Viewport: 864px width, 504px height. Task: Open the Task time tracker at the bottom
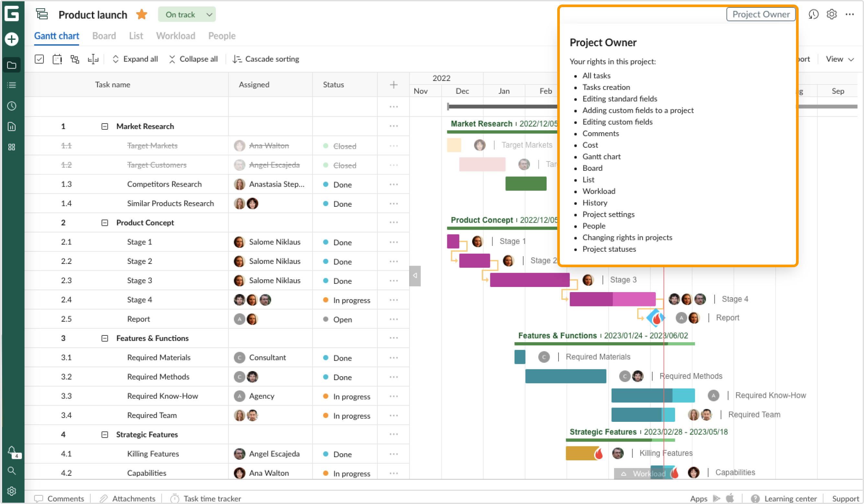click(205, 498)
